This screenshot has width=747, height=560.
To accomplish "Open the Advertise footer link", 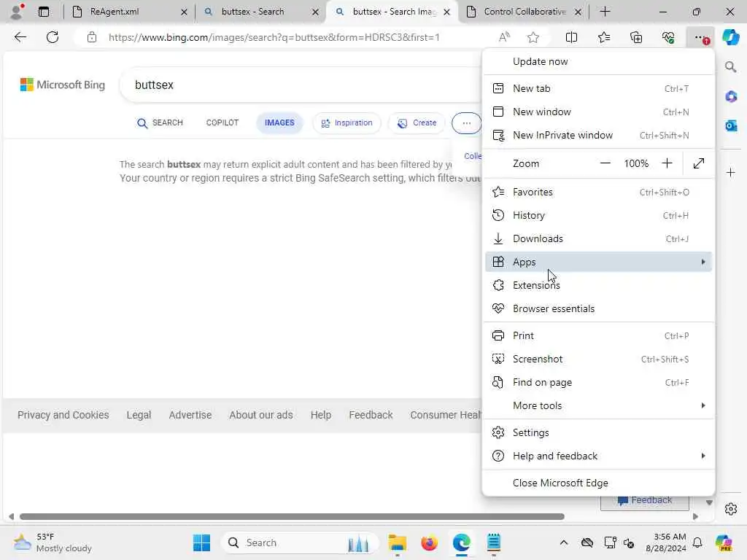I will (x=190, y=415).
